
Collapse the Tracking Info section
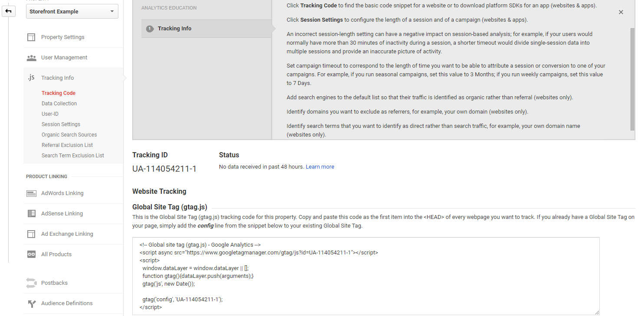tap(57, 78)
